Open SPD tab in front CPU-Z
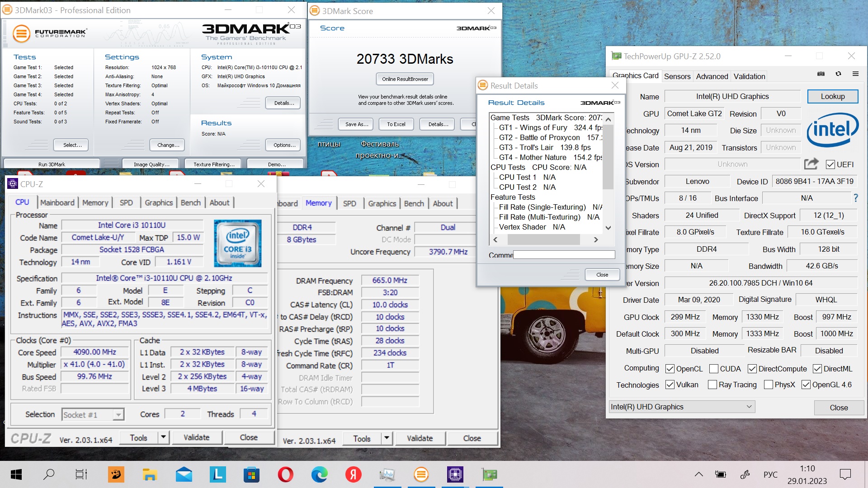Image resolution: width=868 pixels, height=488 pixels. 126,202
